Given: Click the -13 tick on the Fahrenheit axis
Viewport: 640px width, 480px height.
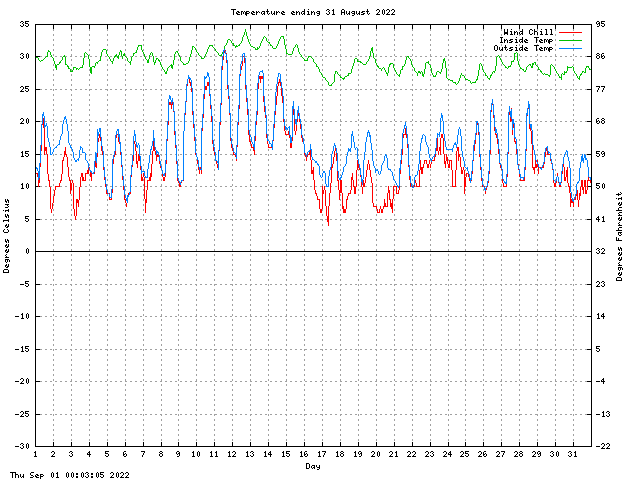Looking at the screenshot, I should pos(603,414).
